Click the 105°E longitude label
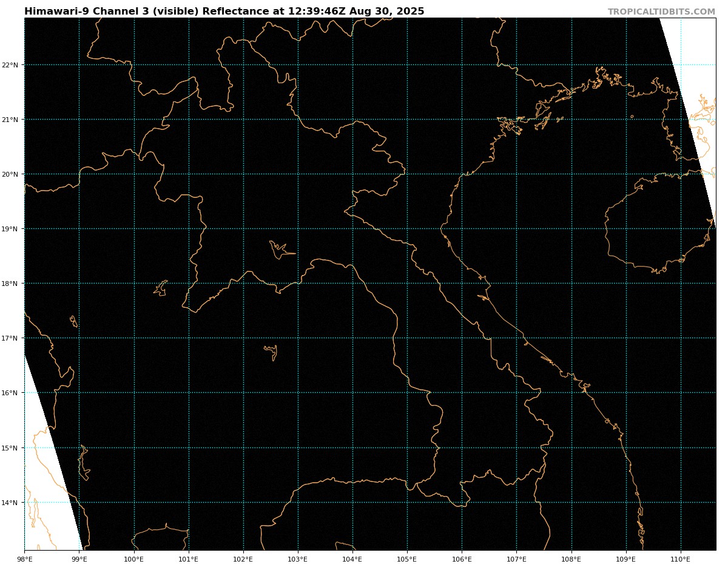 (x=407, y=559)
